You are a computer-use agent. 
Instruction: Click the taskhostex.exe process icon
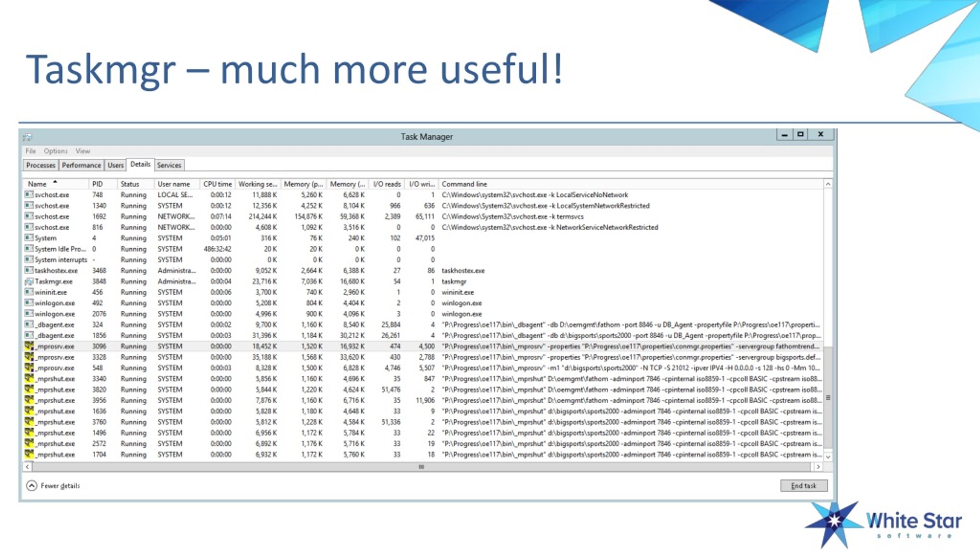point(29,270)
